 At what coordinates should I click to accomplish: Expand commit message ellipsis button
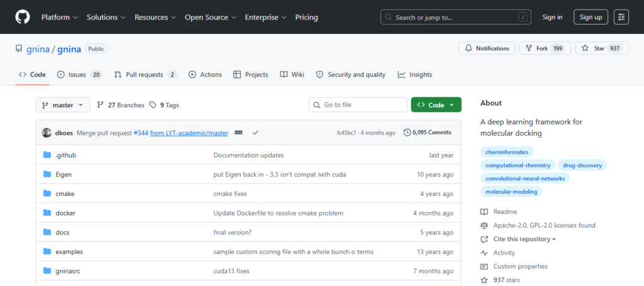238,133
